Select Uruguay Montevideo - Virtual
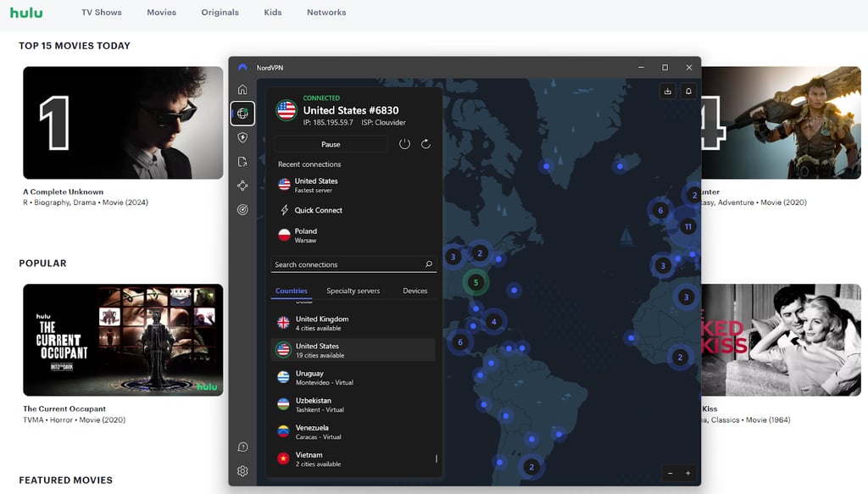This screenshot has height=494, width=868. point(353,377)
